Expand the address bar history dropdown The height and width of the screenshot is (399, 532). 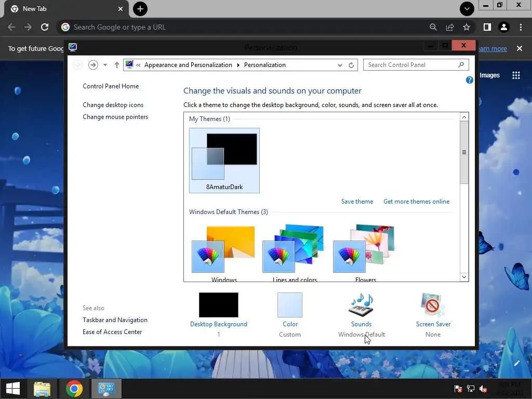point(340,65)
